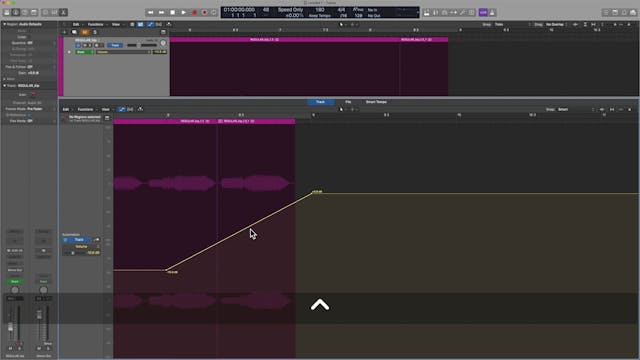Open View menu in audio track editor
This screenshot has width=640, height=360.
(x=106, y=109)
